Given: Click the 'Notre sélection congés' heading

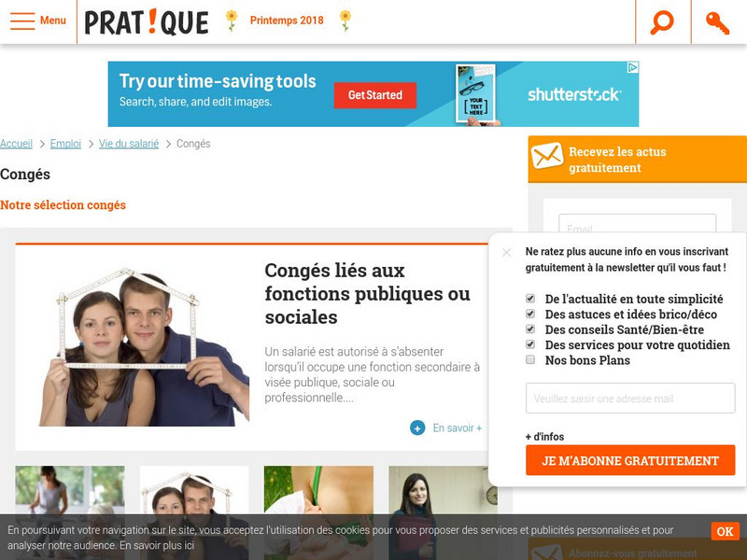Looking at the screenshot, I should [63, 204].
